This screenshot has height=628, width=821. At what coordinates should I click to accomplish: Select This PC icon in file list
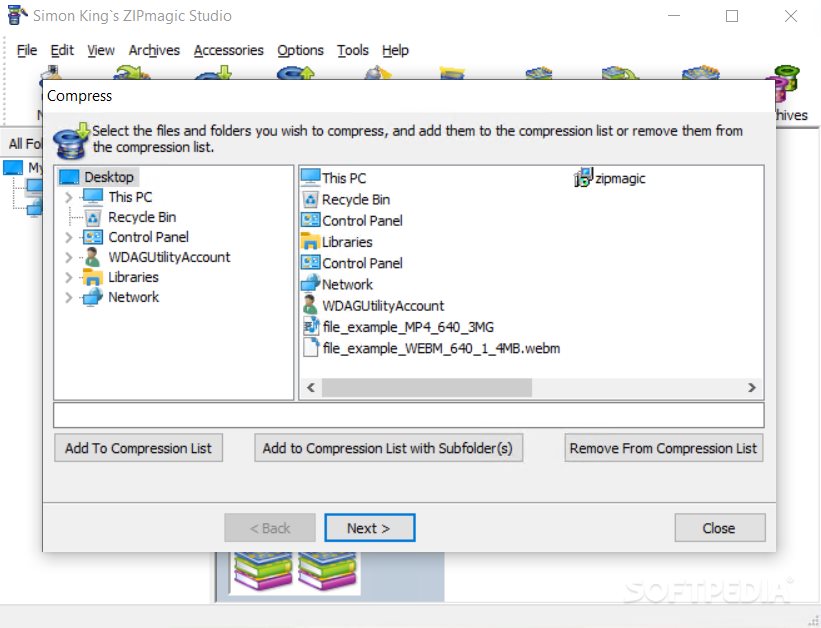pos(310,178)
